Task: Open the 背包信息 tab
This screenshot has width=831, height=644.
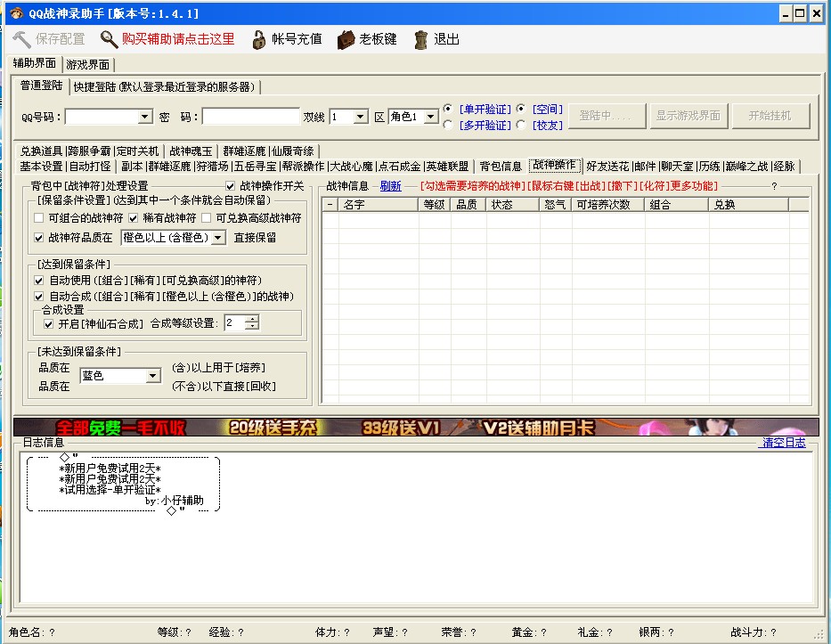Action: [501, 167]
